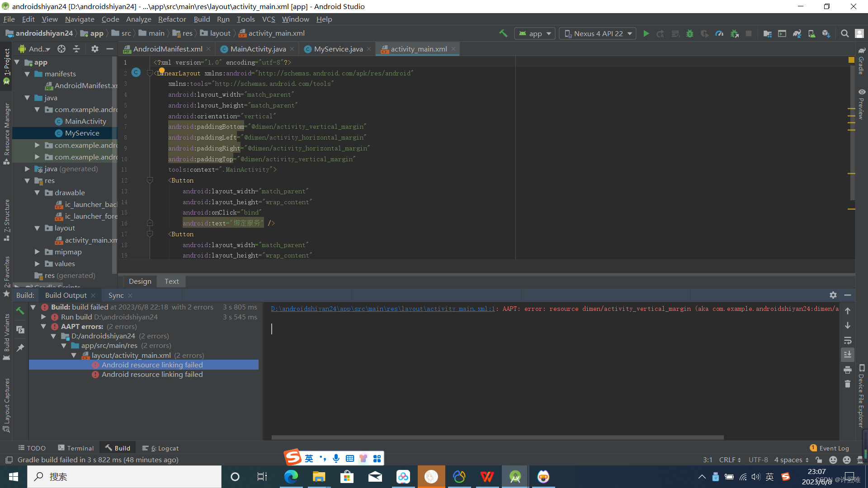Viewport: 868px width, 488px height.
Task: Open Logcat from the bottom bar
Action: coord(160,448)
